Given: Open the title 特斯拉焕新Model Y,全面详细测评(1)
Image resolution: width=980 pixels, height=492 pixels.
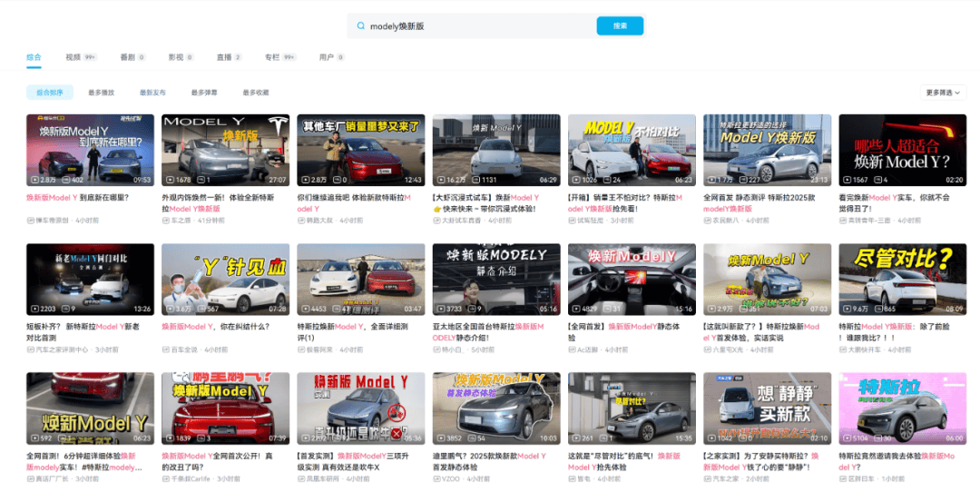Looking at the screenshot, I should coord(354,332).
